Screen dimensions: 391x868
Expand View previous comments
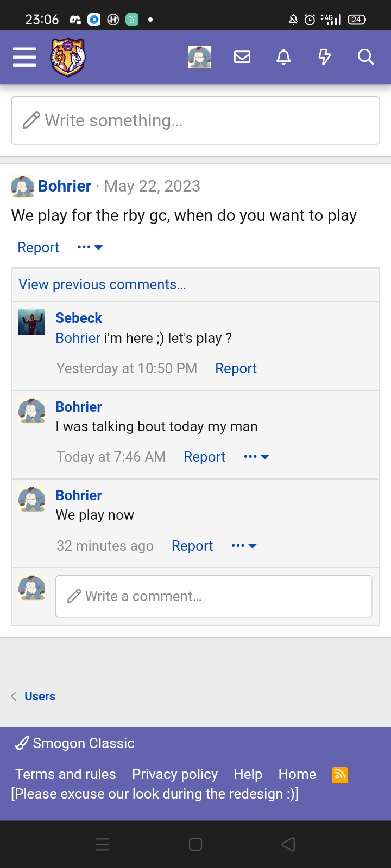tap(102, 284)
